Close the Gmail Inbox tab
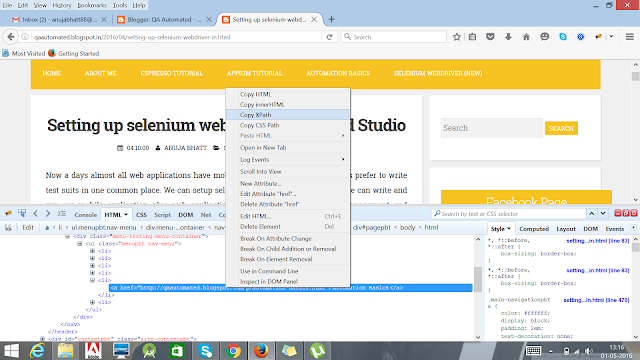640x360 pixels. tap(104, 19)
